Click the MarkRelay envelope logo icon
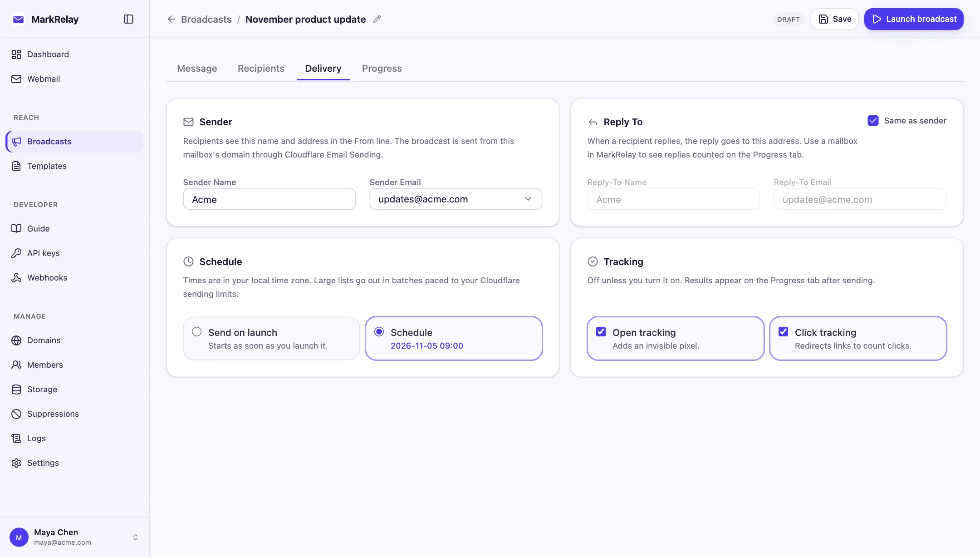 click(x=18, y=19)
